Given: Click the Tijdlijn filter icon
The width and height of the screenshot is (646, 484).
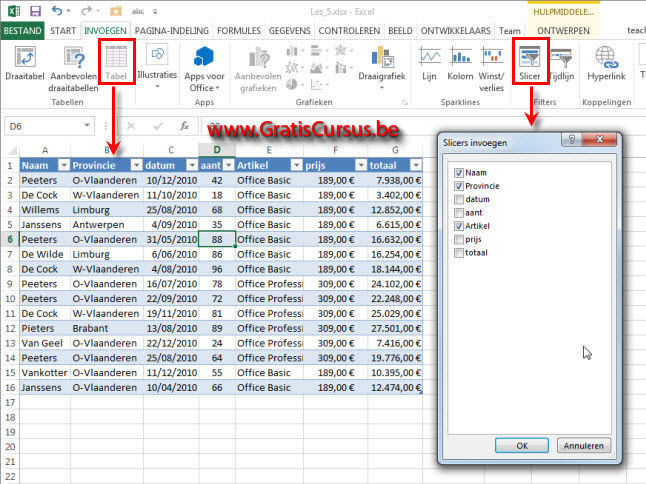Looking at the screenshot, I should point(561,63).
